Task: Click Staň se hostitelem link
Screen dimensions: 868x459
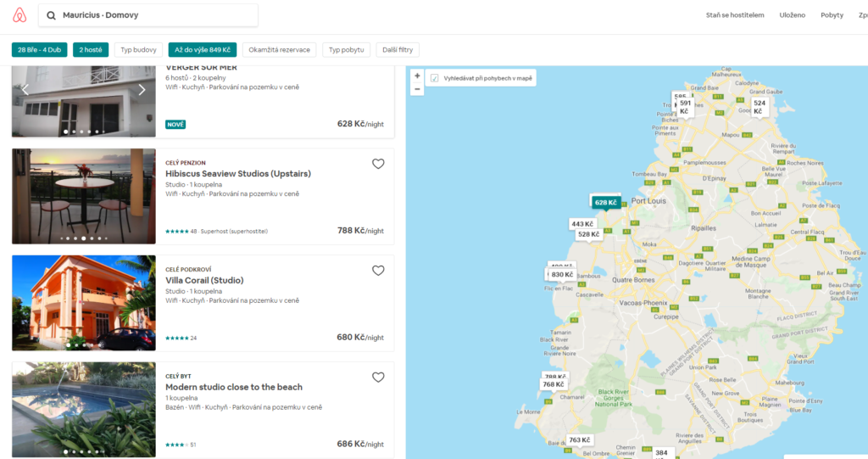Action: click(735, 15)
